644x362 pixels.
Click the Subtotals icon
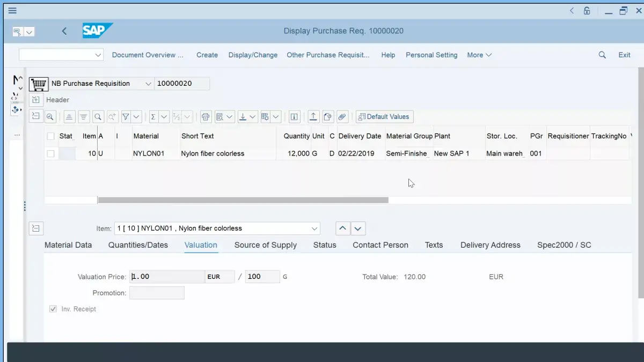(x=177, y=116)
